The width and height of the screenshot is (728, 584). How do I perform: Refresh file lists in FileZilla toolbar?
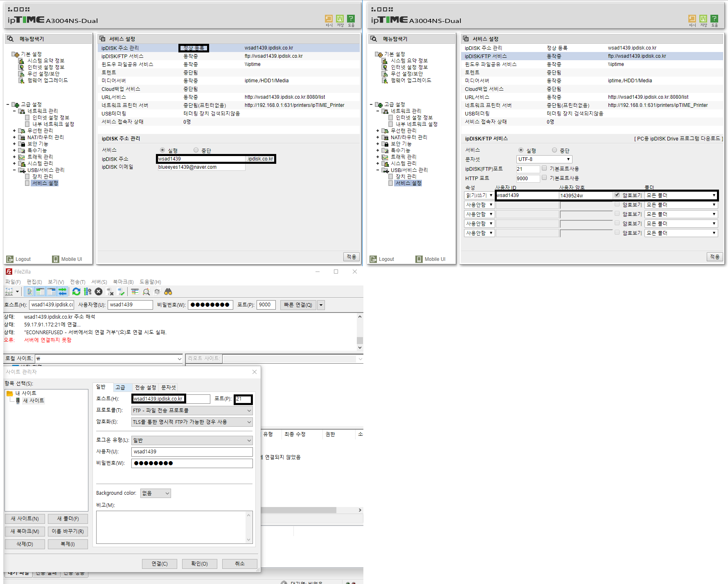point(76,292)
